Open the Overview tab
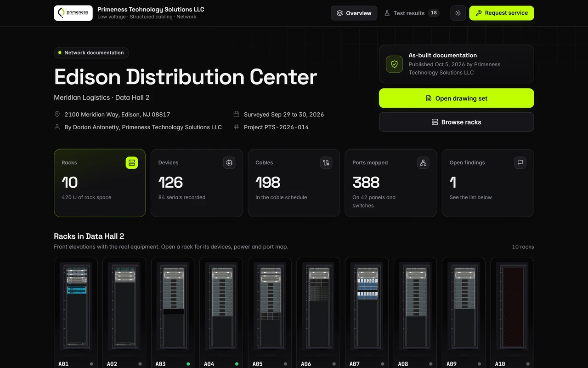 (x=354, y=13)
